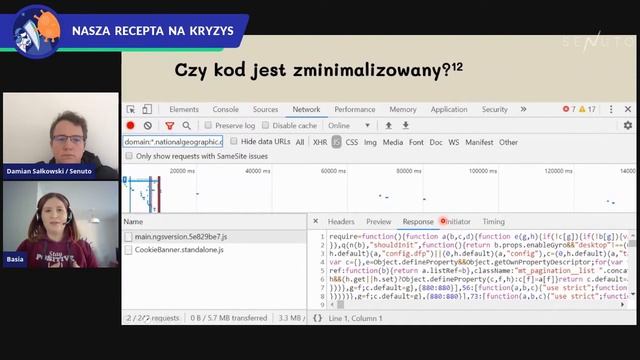The height and width of the screenshot is (360, 640).
Task: Open the Preview detail tab
Action: click(x=379, y=222)
